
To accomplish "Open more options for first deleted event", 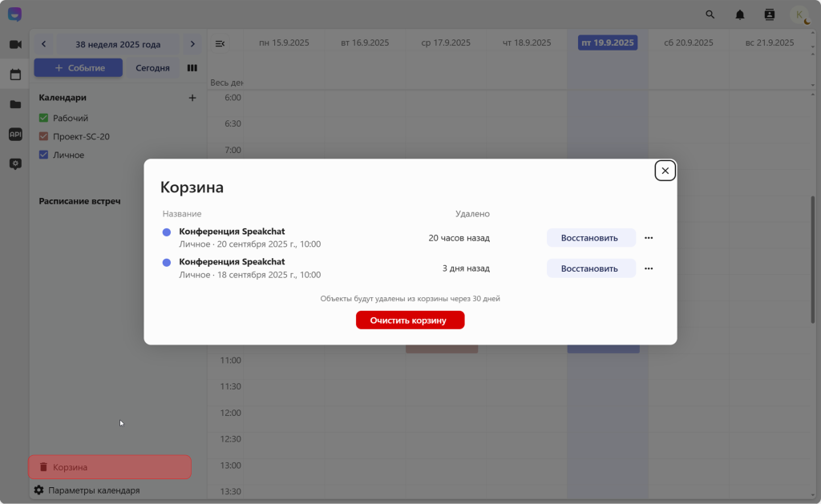I will point(649,238).
